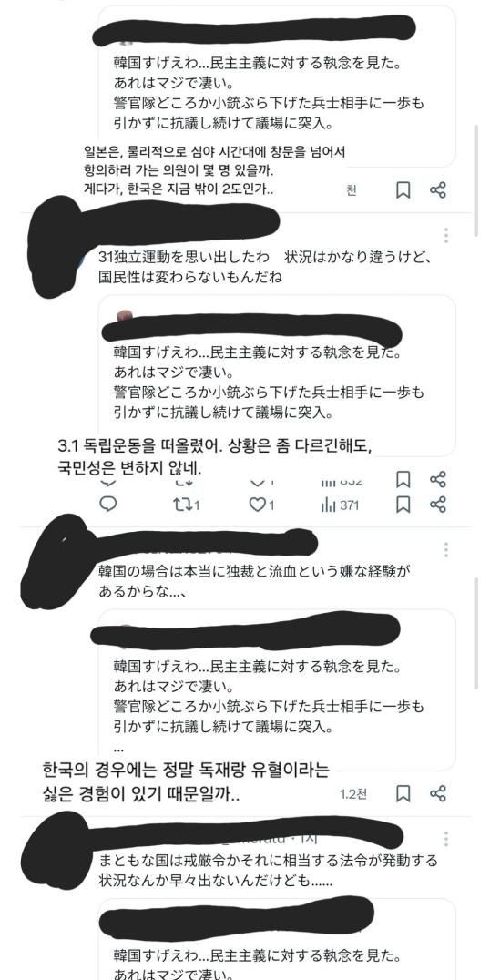The width and height of the screenshot is (490, 980).
Task: Bookmark the post next to the 1.2천 count
Action: [x=403, y=794]
